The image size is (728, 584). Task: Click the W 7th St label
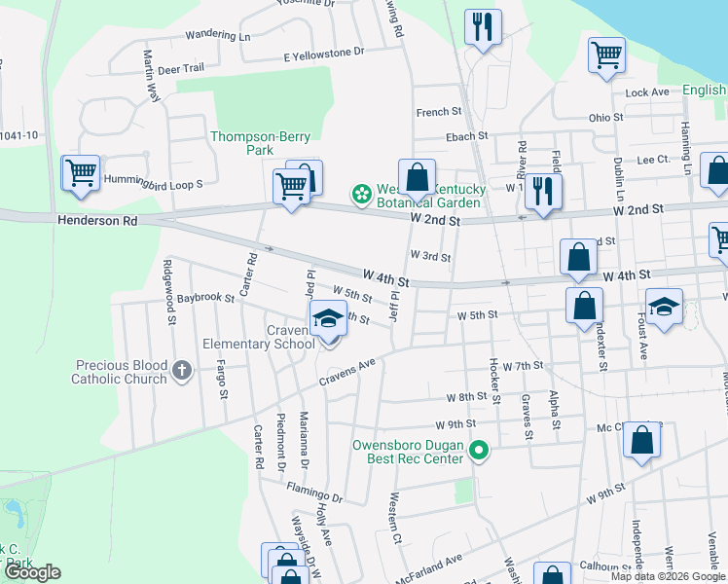(523, 366)
